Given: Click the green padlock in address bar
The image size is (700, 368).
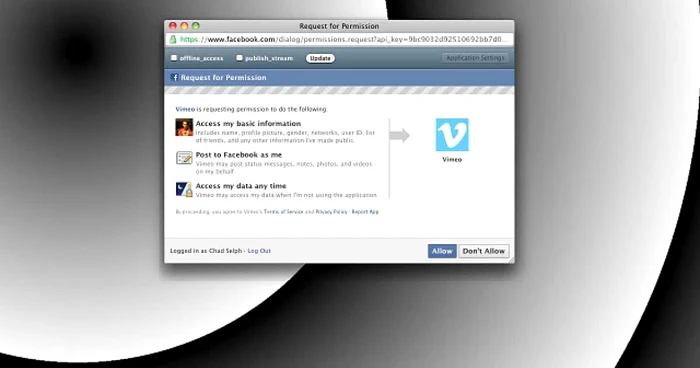Looking at the screenshot, I should tap(173, 39).
